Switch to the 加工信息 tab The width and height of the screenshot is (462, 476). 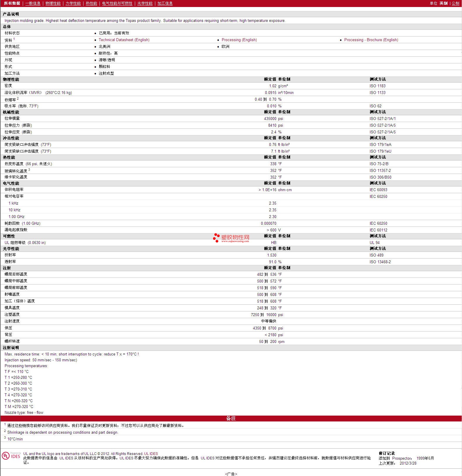(x=165, y=3)
